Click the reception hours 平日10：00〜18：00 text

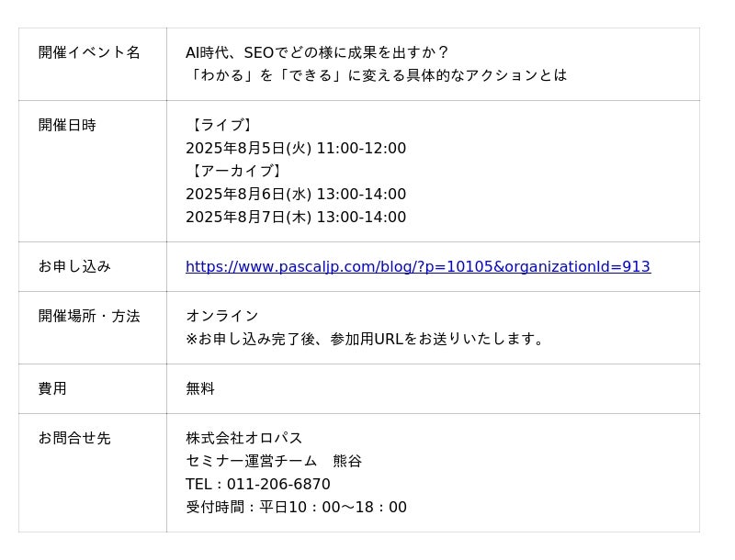(334, 507)
